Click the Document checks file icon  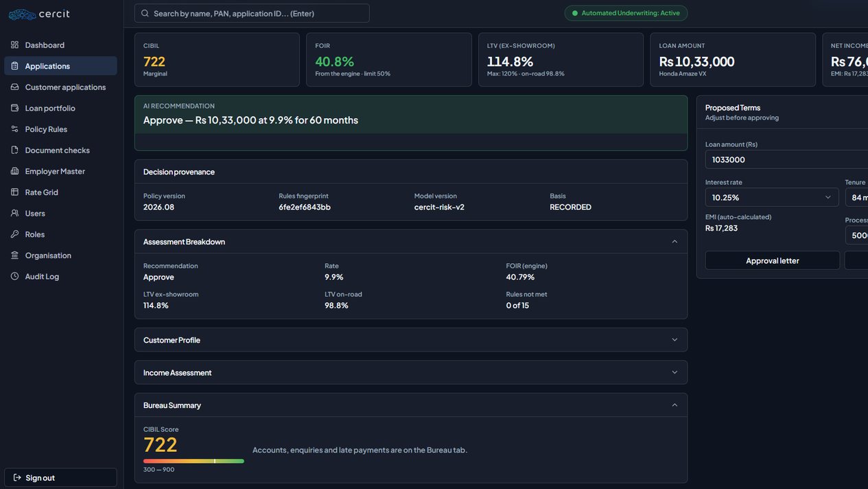[14, 150]
